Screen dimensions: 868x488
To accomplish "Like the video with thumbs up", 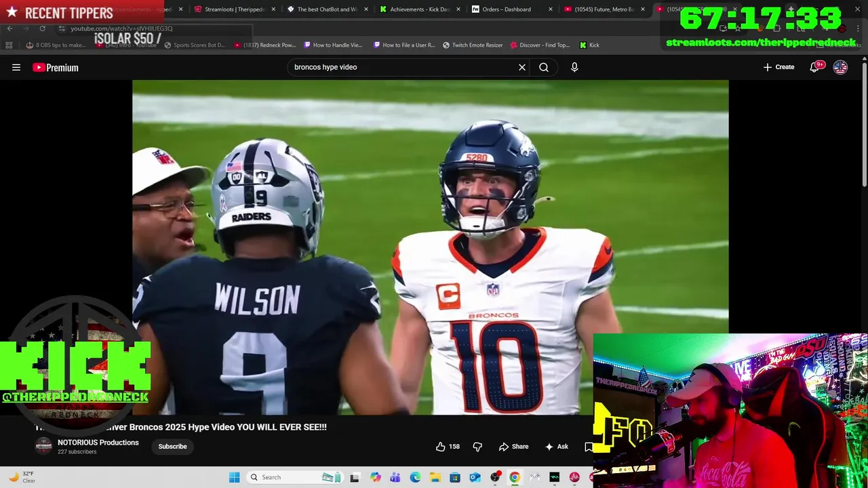I will [x=448, y=447].
